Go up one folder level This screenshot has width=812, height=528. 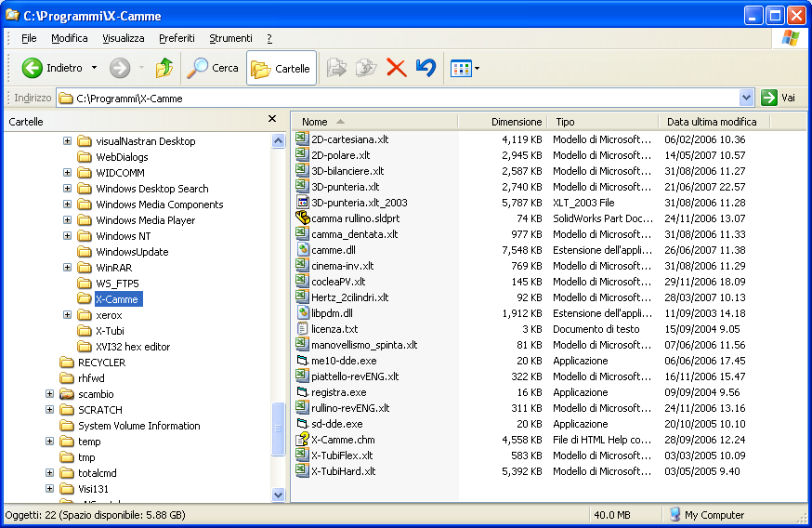pyautogui.click(x=164, y=68)
